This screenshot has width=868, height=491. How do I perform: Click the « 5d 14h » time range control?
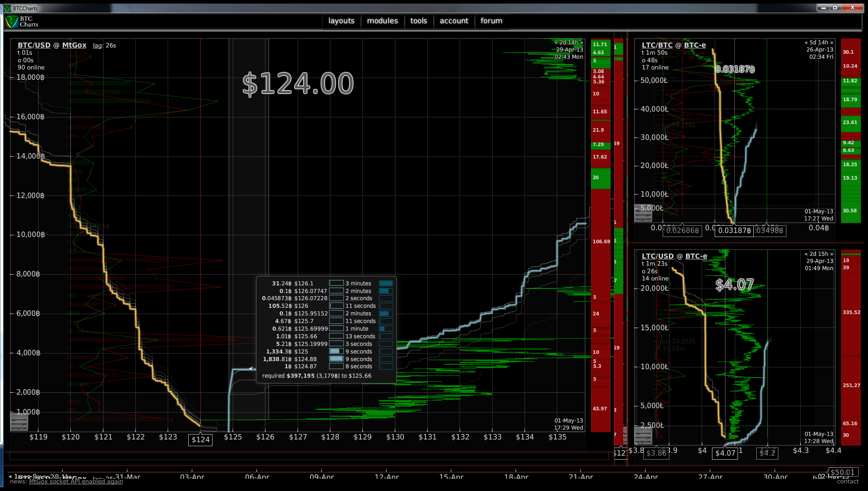coord(819,43)
